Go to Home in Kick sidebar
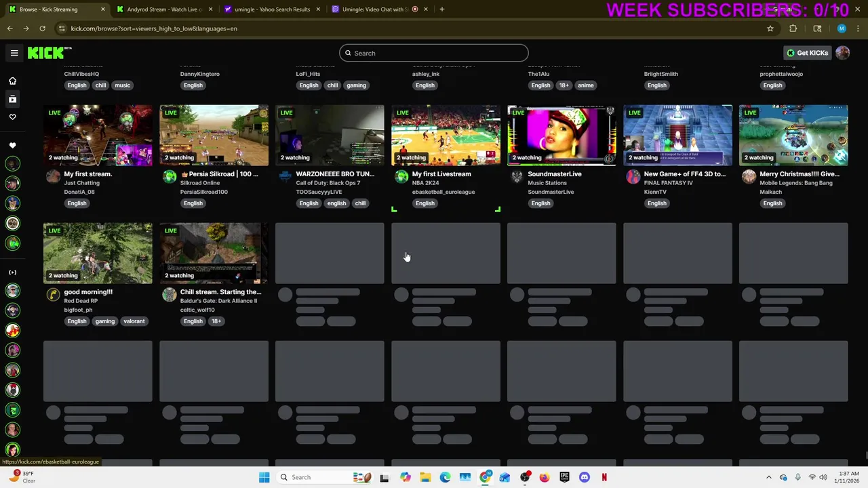The width and height of the screenshot is (868, 488). pyautogui.click(x=12, y=81)
